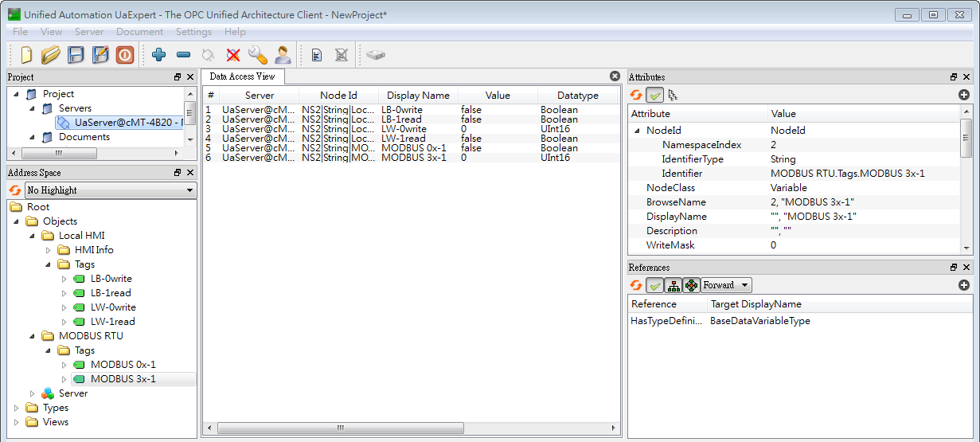
Task: Collapse the MODBUS RTU folder
Action: pyautogui.click(x=32, y=336)
